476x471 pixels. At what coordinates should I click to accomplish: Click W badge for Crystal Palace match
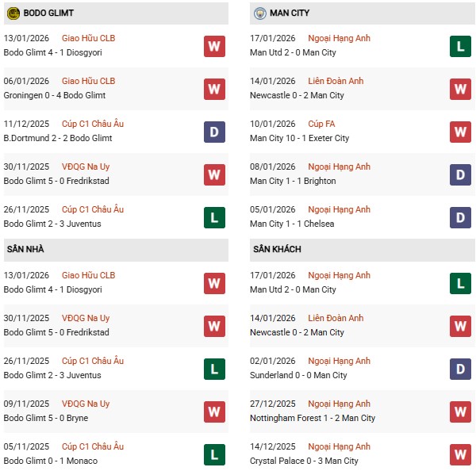click(460, 454)
